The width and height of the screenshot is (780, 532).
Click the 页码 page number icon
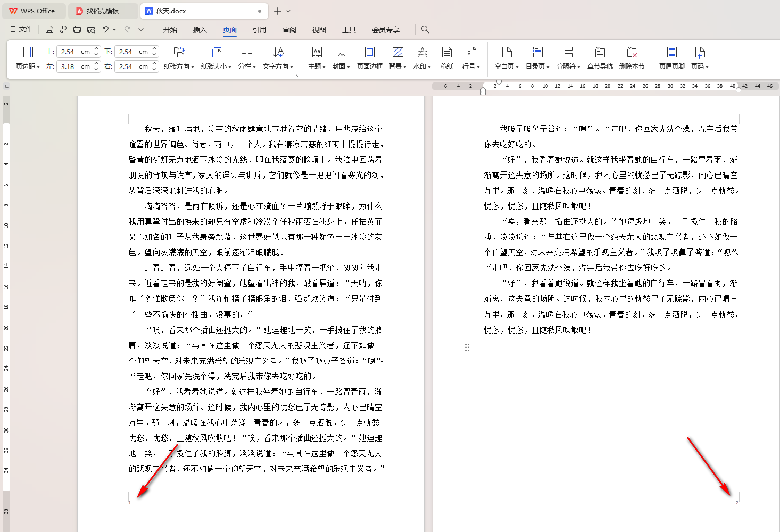click(x=700, y=52)
